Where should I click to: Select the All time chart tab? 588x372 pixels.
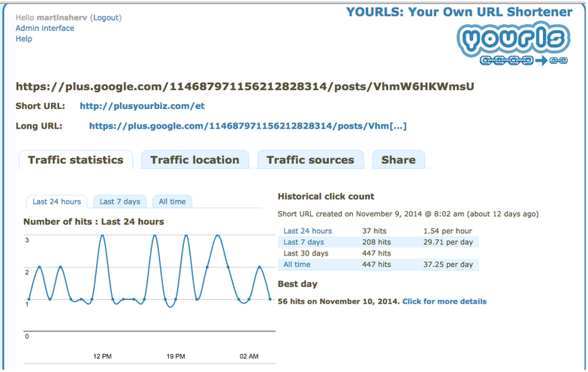coord(172,201)
